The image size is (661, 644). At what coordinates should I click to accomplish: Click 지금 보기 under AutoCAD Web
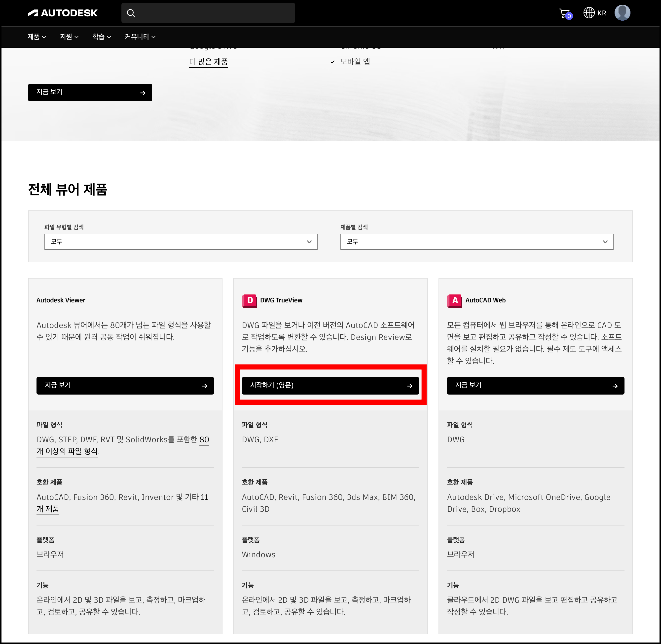pyautogui.click(x=535, y=386)
